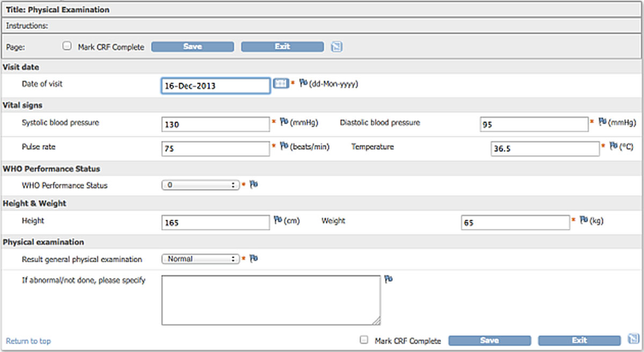644x352 pixels.
Task: Click into the Date of visit input field
Action: [x=216, y=86]
